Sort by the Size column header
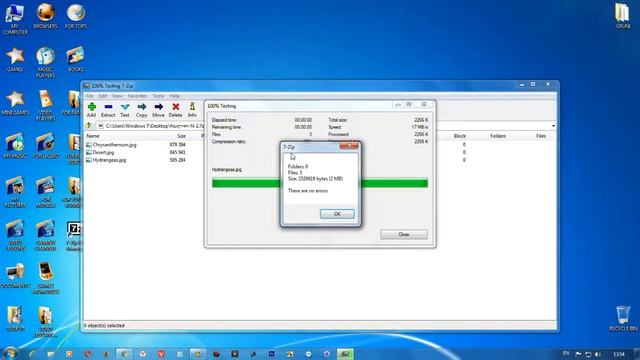Screen dimensions: 640x360 (x=182, y=136)
